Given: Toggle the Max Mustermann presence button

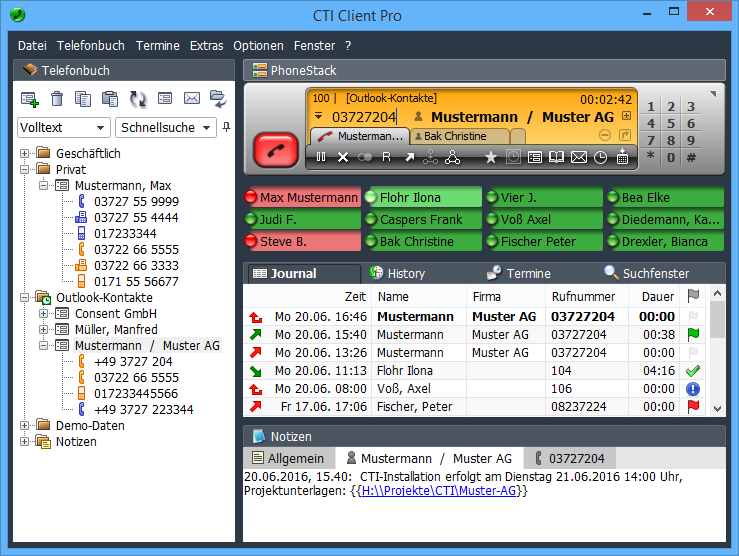Looking at the screenshot, I should click(302, 198).
